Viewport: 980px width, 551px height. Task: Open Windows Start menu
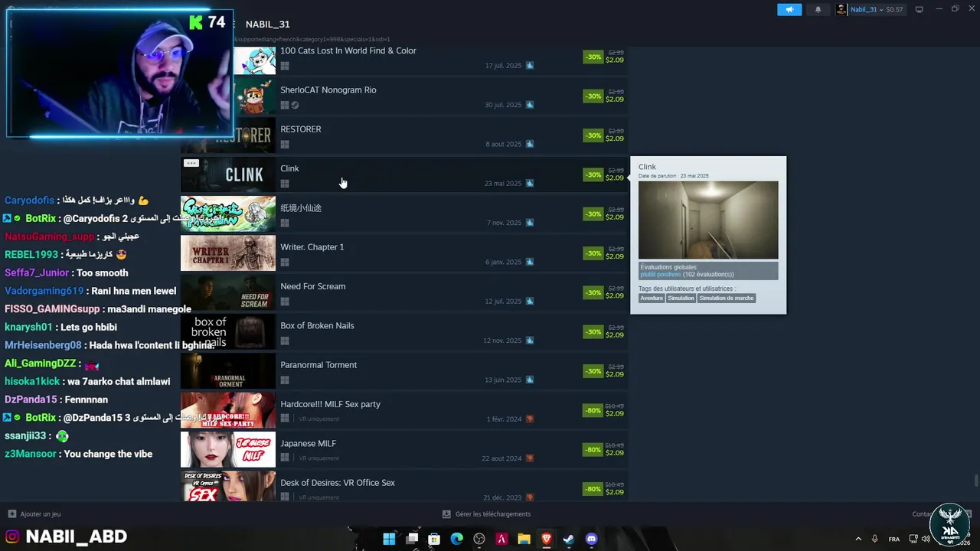pos(389,539)
